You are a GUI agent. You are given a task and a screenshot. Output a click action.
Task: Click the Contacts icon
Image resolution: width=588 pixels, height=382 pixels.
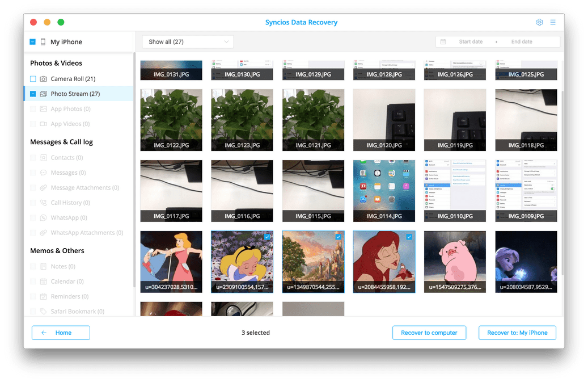tap(44, 158)
